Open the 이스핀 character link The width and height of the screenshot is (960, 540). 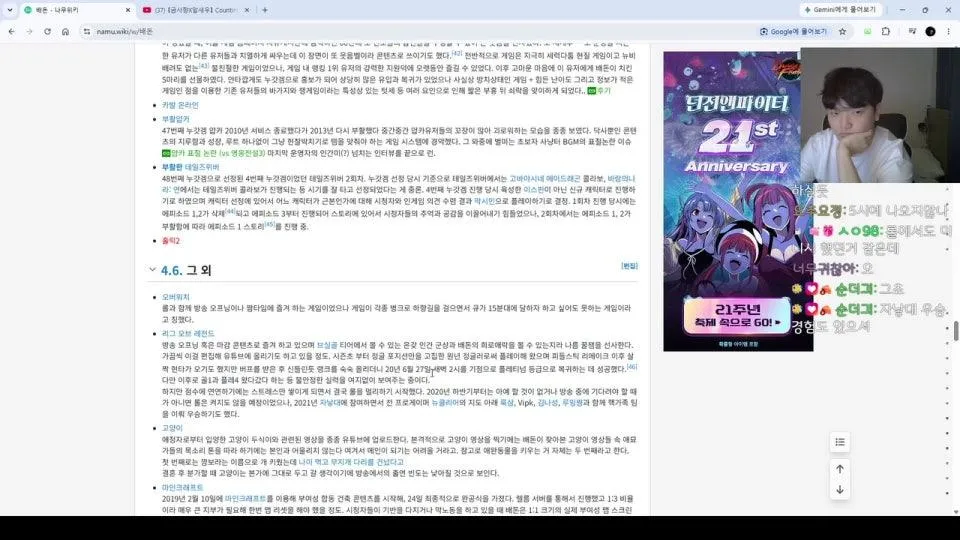[x=534, y=190]
